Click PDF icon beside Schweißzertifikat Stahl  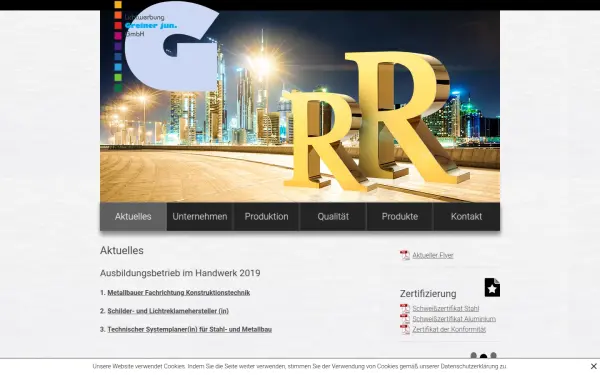(x=405, y=308)
